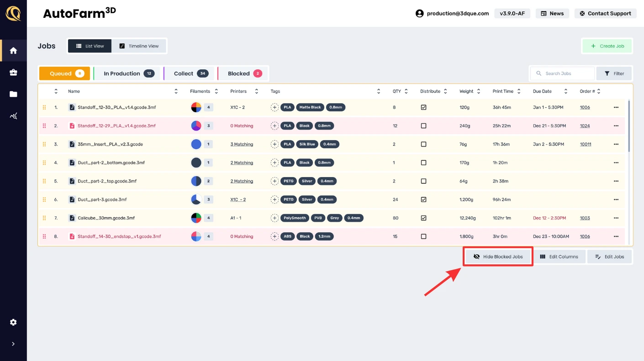Click file icon of Standoff_14-30_endstop job

[x=72, y=236]
